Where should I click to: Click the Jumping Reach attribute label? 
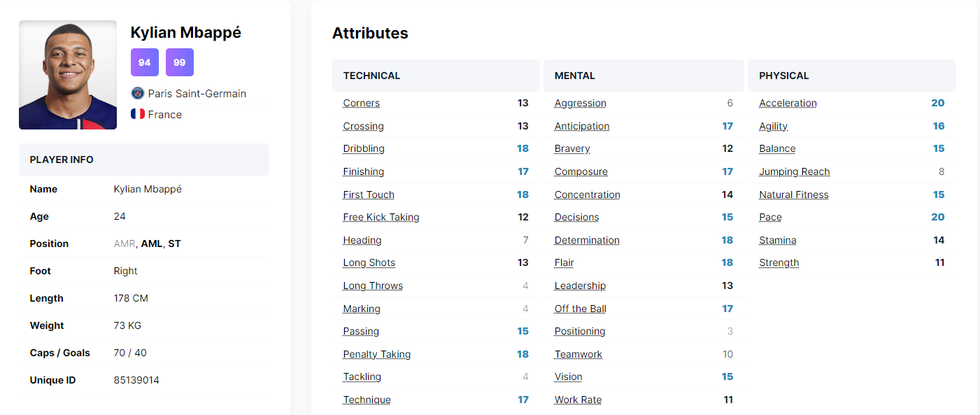point(795,171)
